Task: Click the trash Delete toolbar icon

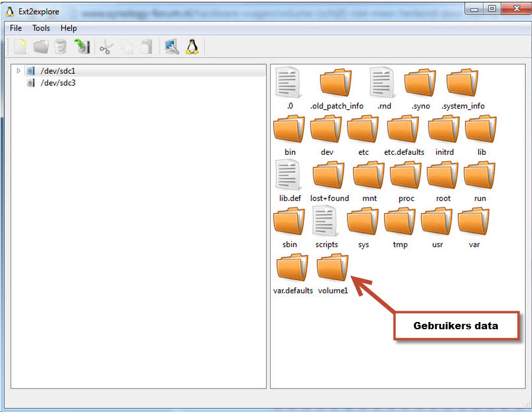Action: [61, 47]
